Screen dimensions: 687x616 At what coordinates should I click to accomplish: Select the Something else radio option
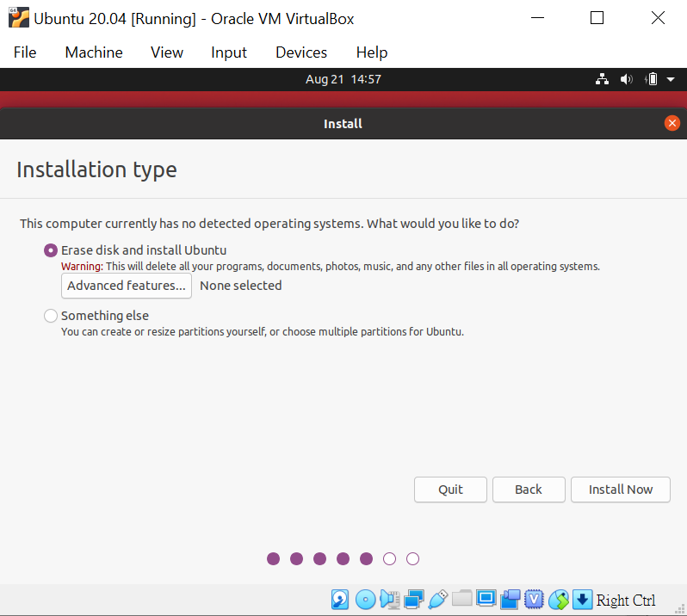[51, 316]
